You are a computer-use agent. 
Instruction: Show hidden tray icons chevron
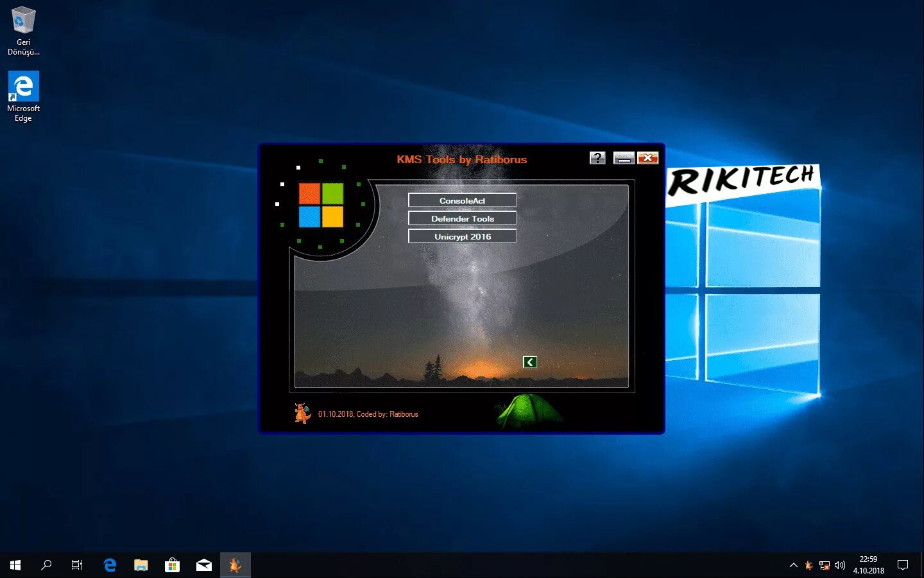coord(794,565)
